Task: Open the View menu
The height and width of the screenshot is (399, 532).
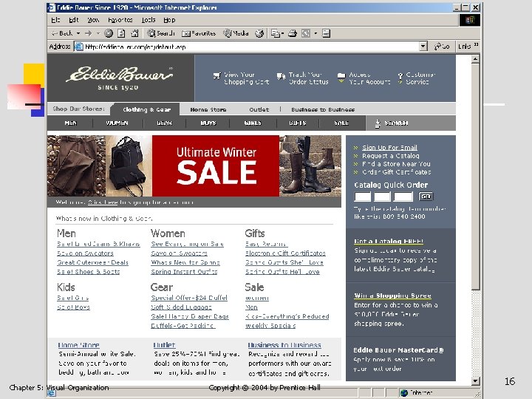Action: click(93, 20)
